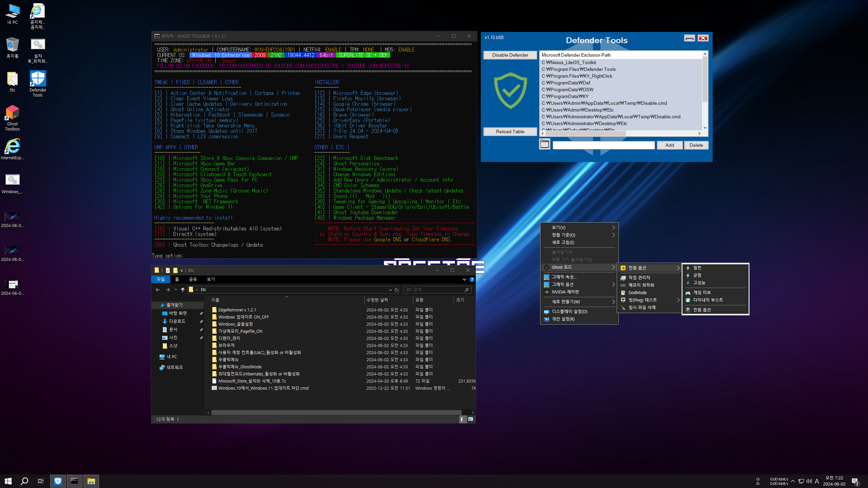Open the Defender Tools taskbar button
Viewport: 868px width, 488px height.
tap(58, 481)
